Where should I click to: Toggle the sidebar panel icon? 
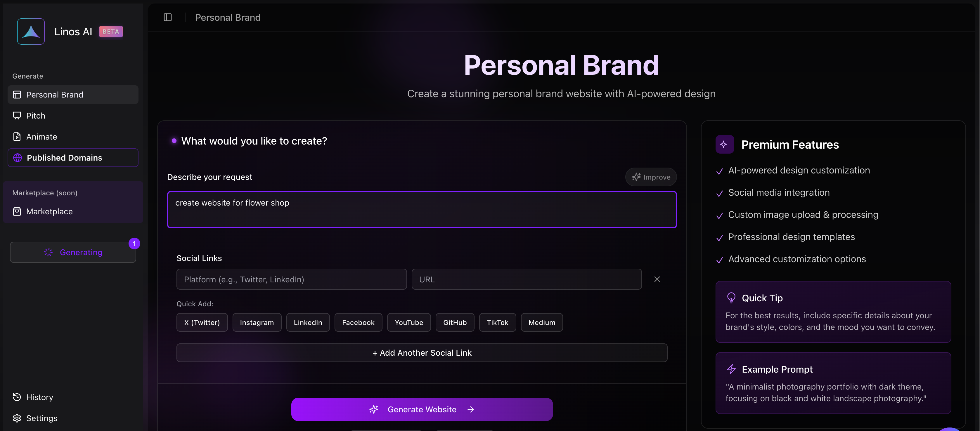167,18
